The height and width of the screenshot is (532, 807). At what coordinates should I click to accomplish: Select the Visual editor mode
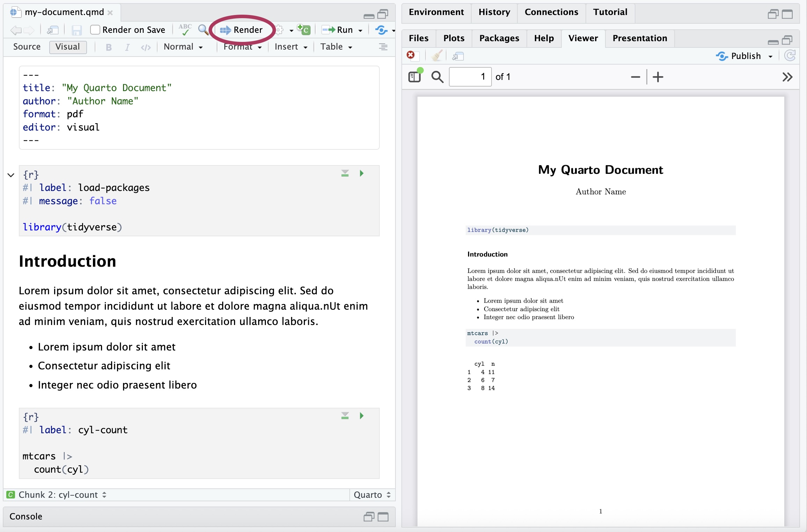point(68,47)
